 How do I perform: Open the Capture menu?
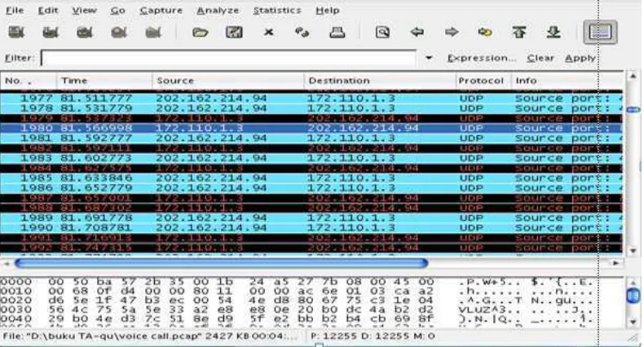[161, 11]
